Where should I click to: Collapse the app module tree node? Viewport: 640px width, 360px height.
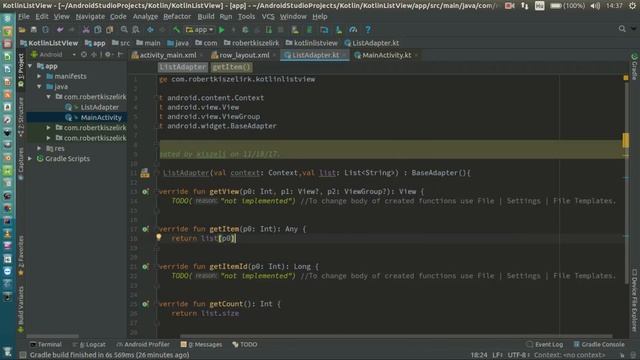point(30,66)
